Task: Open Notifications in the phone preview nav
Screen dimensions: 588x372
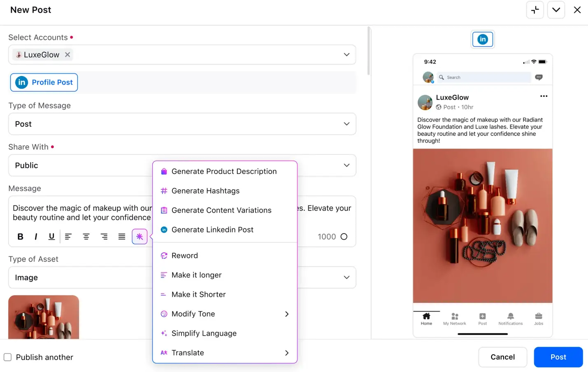Action: (x=510, y=319)
